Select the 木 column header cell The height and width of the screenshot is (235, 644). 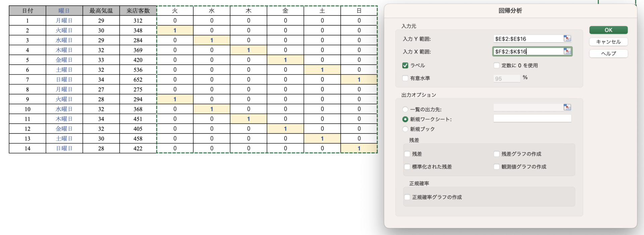(249, 11)
